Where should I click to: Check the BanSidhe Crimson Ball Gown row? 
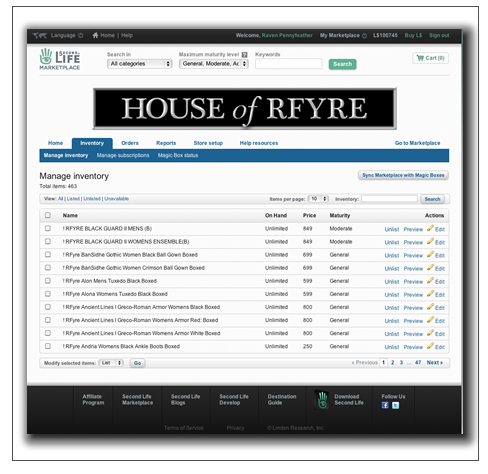48,267
